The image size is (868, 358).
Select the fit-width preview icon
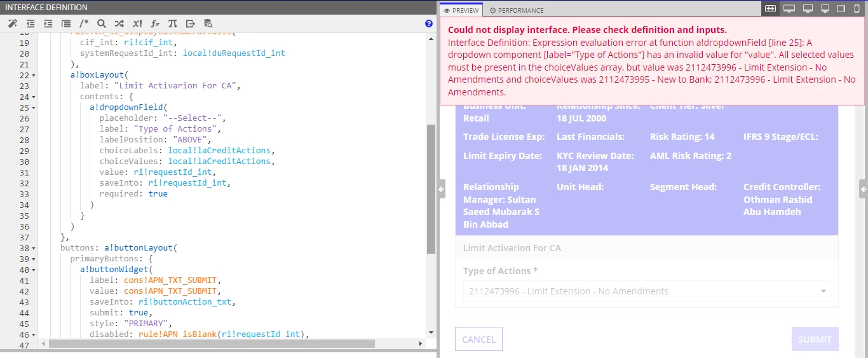click(770, 8)
